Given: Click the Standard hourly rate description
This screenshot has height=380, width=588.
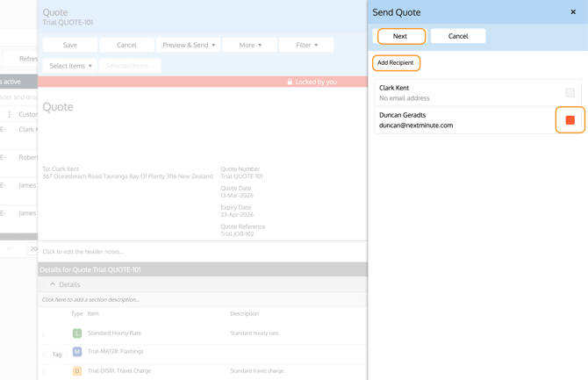Looking at the screenshot, I should click(255, 333).
